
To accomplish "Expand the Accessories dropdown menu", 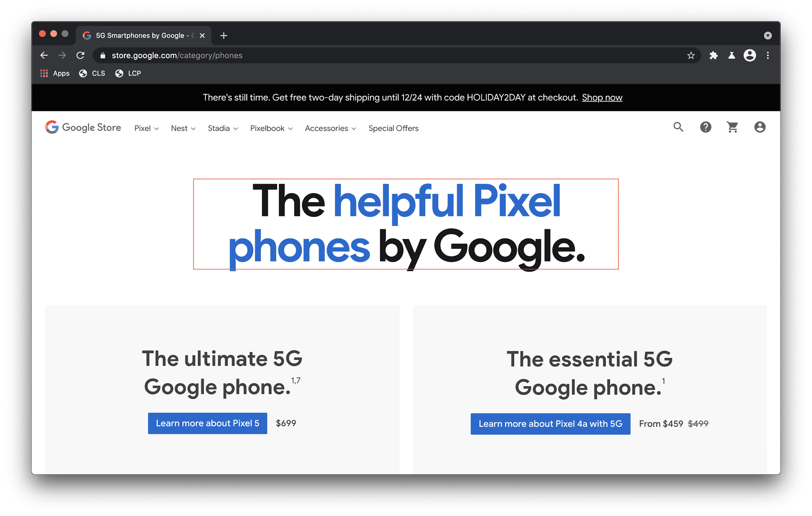I will point(330,128).
